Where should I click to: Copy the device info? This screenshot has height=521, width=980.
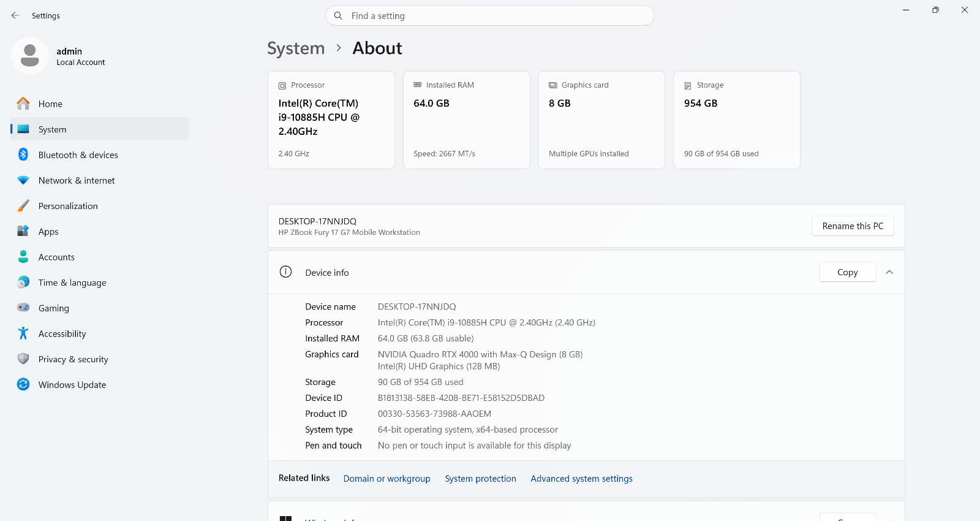(x=848, y=272)
